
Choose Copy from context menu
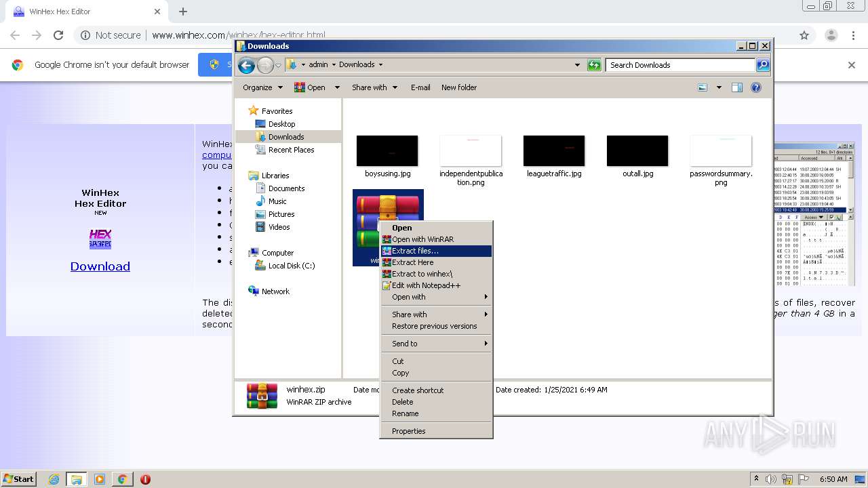(x=436, y=373)
